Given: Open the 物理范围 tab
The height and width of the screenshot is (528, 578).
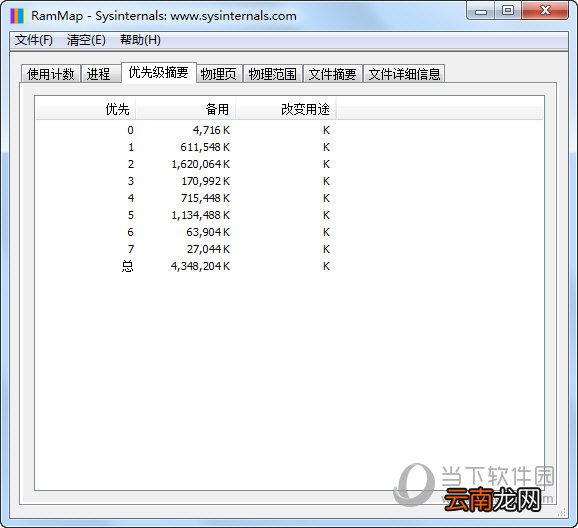Looking at the screenshot, I should (x=272, y=74).
